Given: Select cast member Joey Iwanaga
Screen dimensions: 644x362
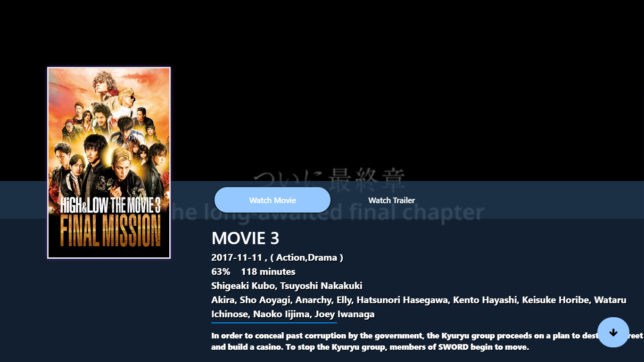Looking at the screenshot, I should click(x=345, y=314).
